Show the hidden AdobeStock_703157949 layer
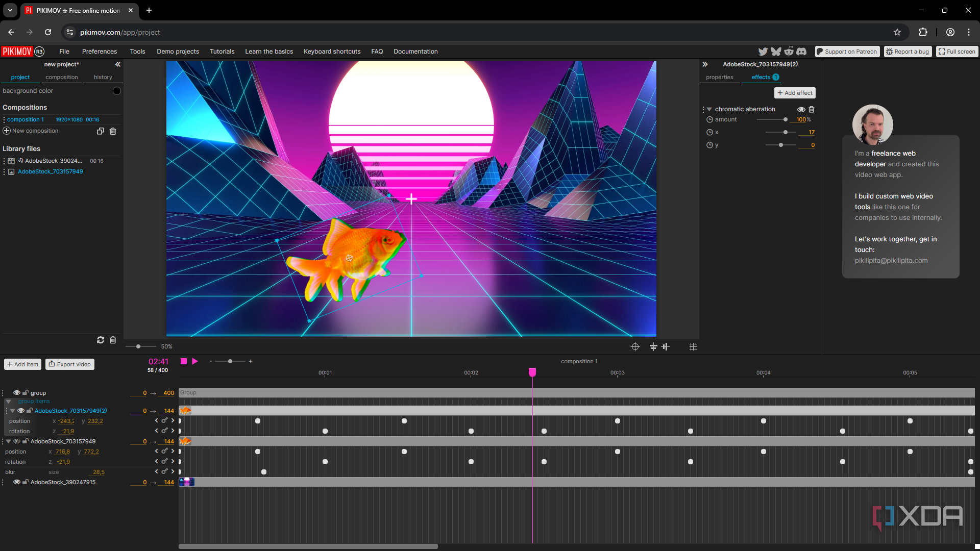 pyautogui.click(x=17, y=441)
